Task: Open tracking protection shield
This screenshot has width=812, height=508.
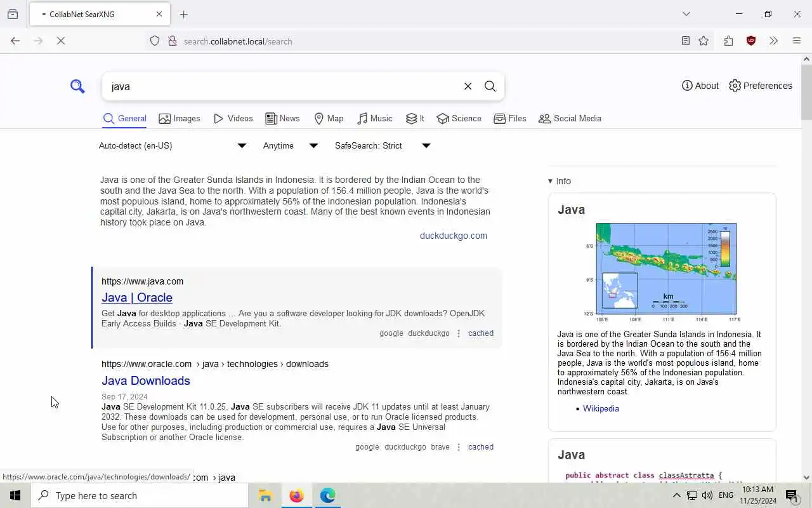Action: point(155,41)
